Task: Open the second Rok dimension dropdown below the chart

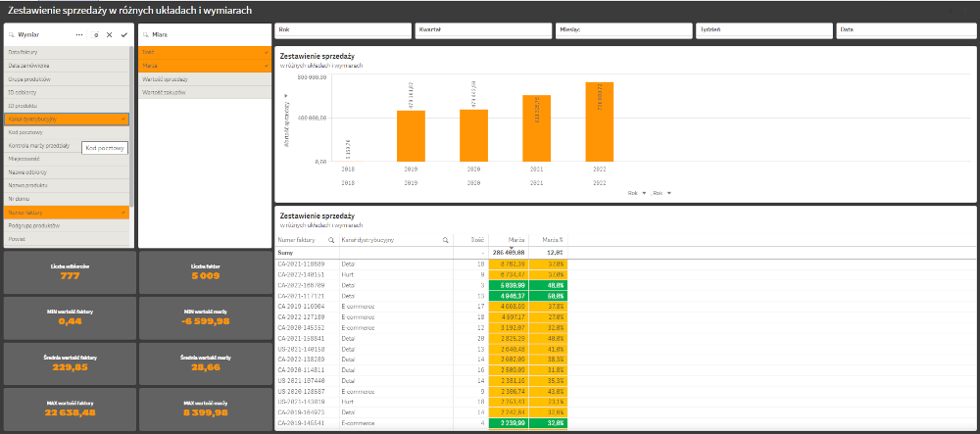Action: click(x=661, y=193)
